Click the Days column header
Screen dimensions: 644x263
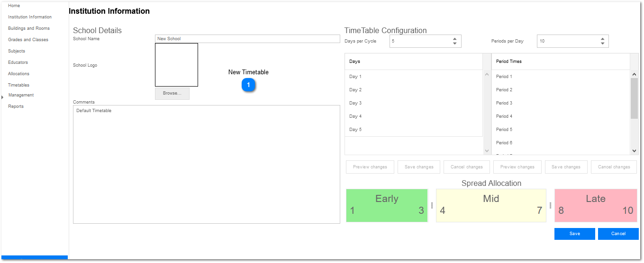(413, 61)
